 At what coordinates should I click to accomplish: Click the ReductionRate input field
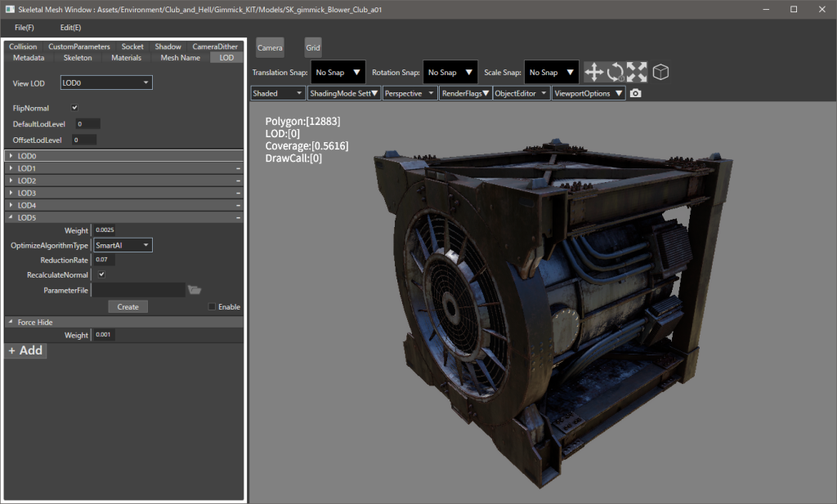point(104,260)
